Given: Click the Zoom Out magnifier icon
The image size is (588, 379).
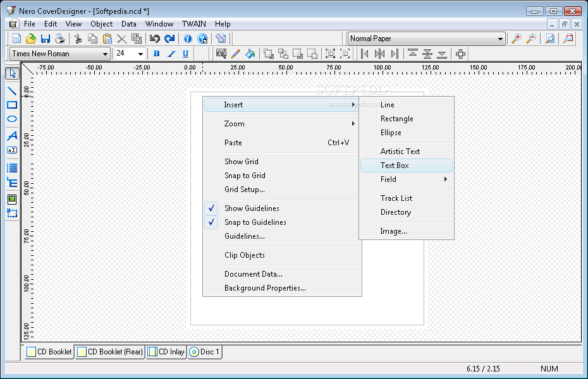Looking at the screenshot, I should 531,39.
